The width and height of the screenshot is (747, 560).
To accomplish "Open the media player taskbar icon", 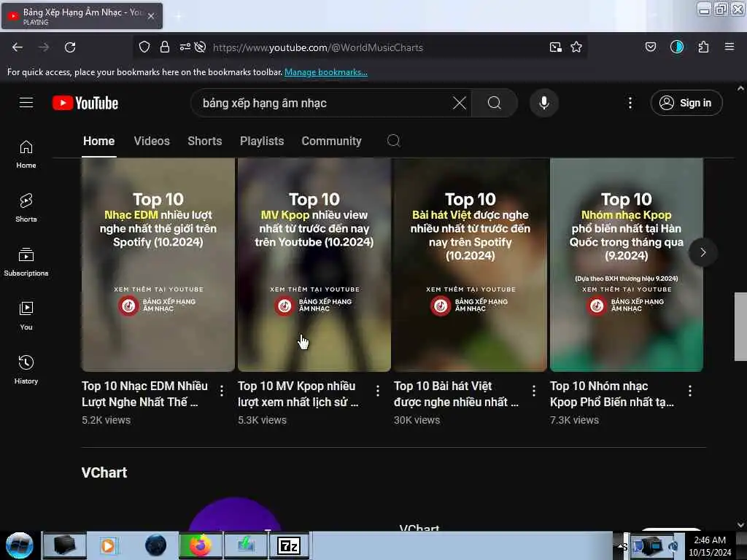I will [x=109, y=545].
